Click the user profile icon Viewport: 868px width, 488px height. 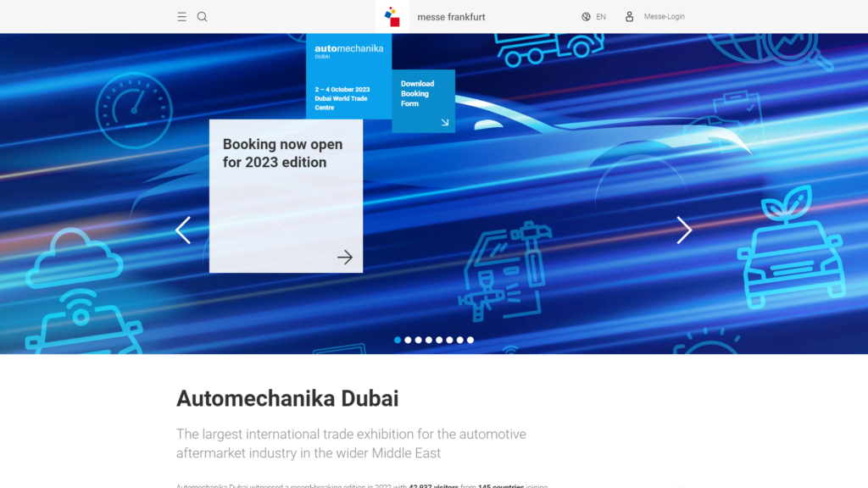[630, 17]
